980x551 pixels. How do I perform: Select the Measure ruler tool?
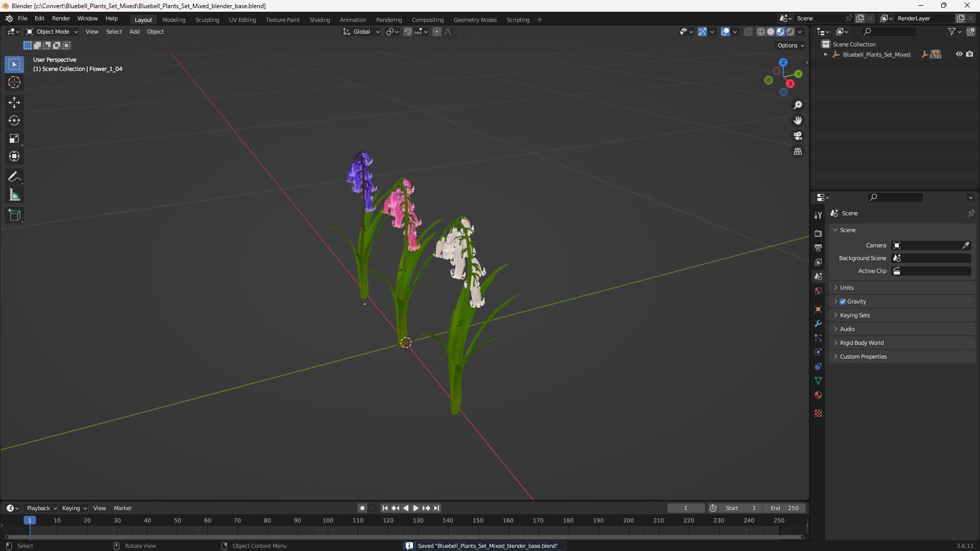(14, 195)
